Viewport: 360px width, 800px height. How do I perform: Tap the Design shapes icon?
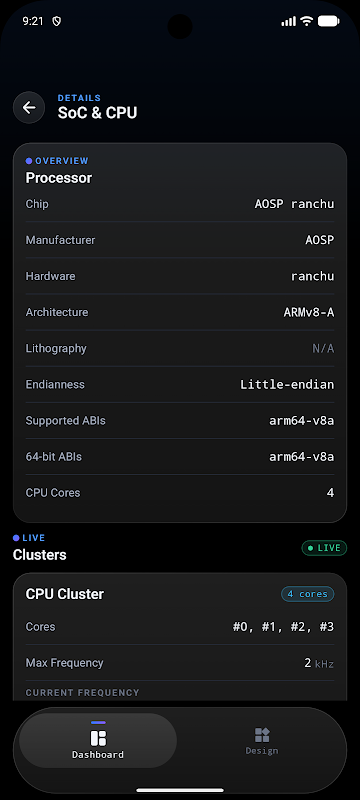(262, 735)
